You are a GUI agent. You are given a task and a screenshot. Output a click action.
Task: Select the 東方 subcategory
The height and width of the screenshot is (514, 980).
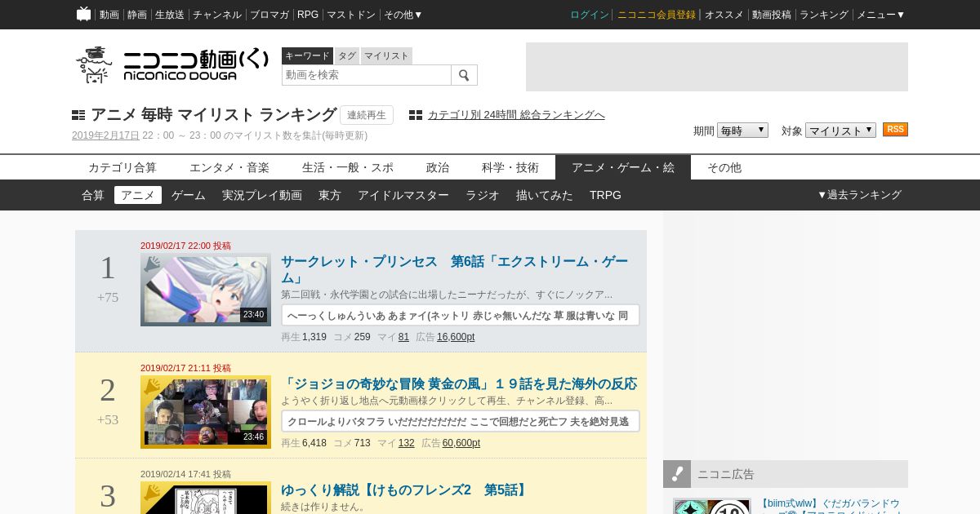tap(330, 195)
